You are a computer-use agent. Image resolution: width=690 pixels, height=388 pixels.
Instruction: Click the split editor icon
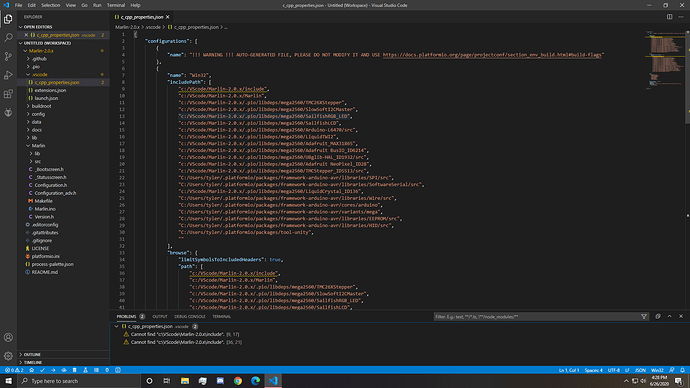[669, 17]
